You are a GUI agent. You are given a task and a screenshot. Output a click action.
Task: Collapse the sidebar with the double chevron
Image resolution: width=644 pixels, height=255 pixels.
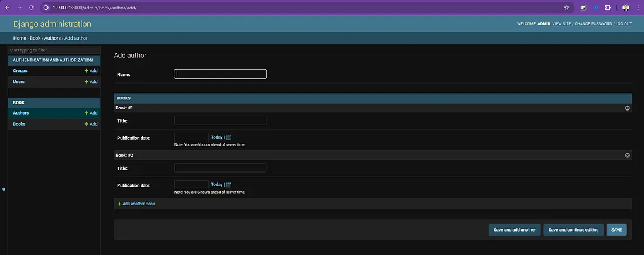click(x=4, y=189)
